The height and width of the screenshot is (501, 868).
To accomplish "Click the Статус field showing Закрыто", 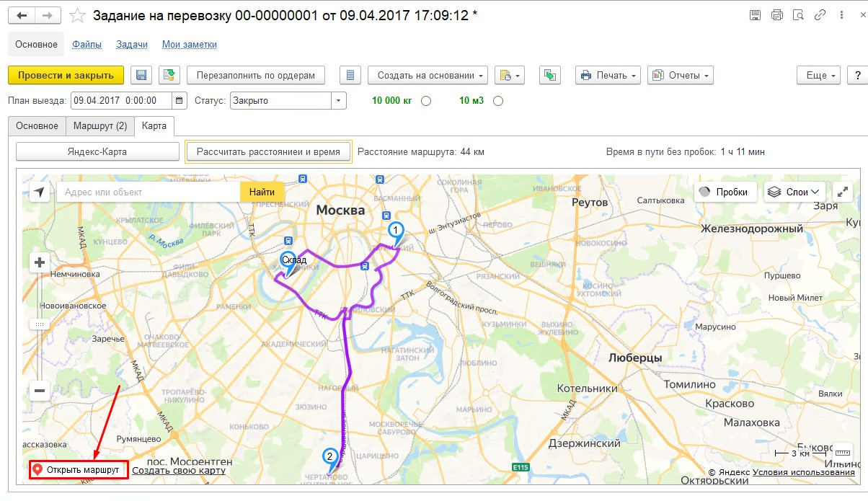I will pos(281,101).
